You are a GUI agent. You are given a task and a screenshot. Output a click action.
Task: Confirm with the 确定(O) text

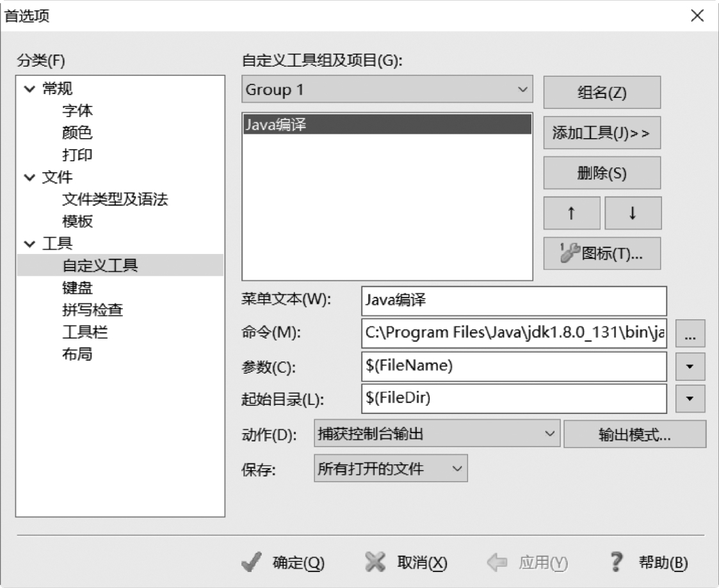[298, 562]
